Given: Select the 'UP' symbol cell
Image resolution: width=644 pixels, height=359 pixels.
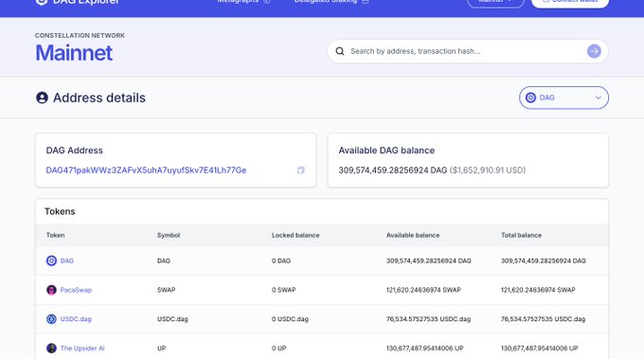Looking at the screenshot, I should (161, 349).
